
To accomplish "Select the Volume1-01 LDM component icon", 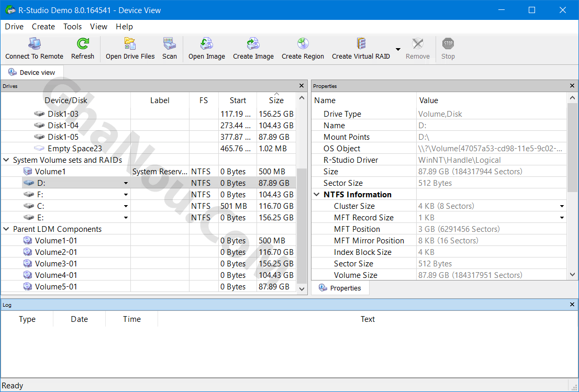I will (28, 240).
